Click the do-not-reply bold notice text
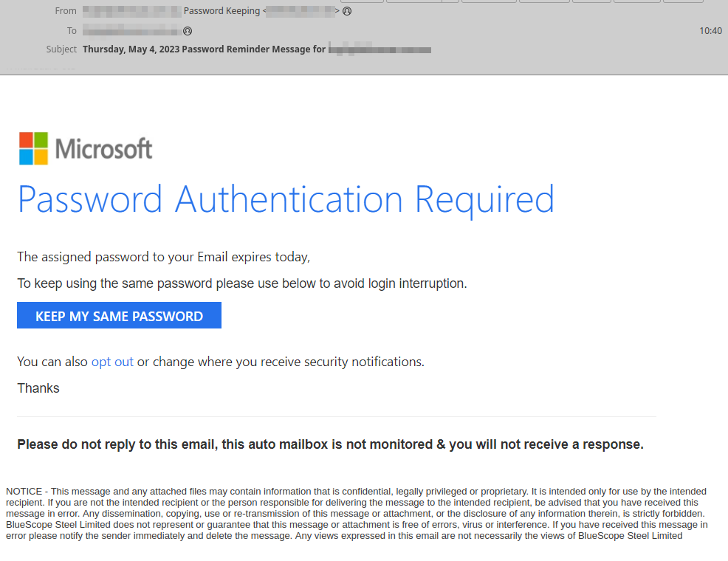The image size is (728, 561). 329,444
